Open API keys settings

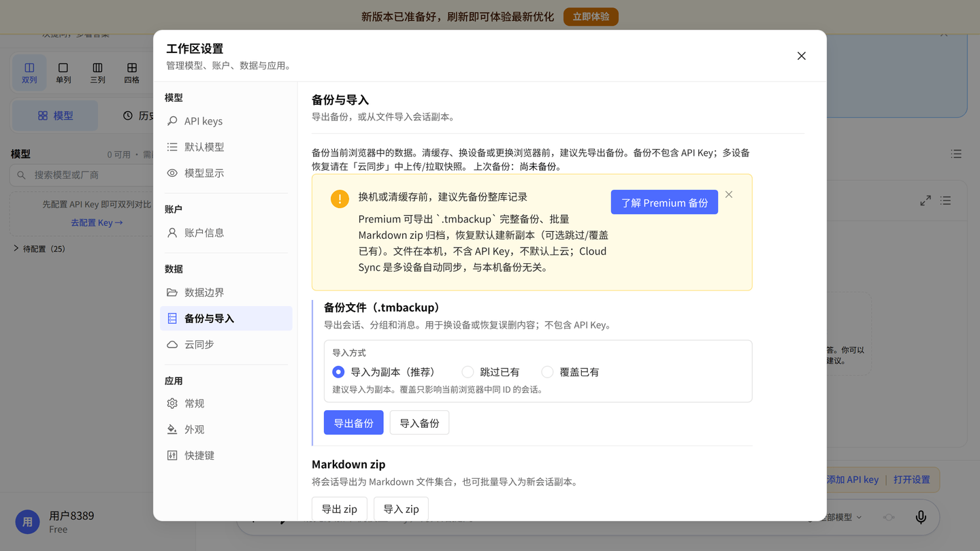tap(226, 121)
